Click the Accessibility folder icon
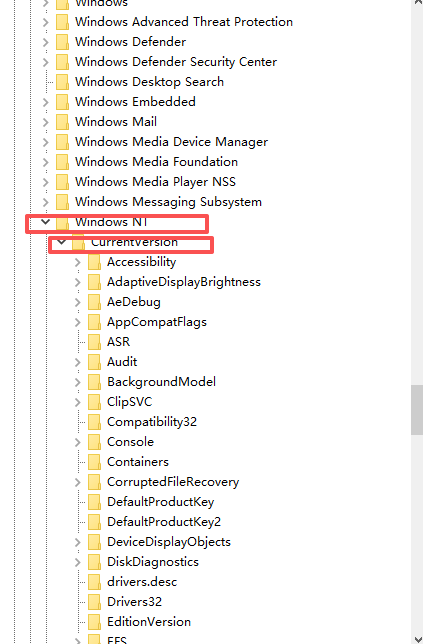 coord(94,262)
